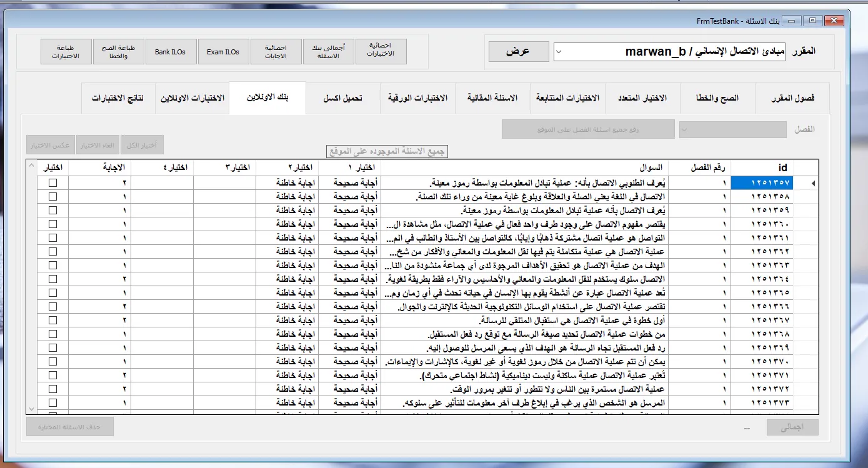
Task: Click the اختيار٤ column header
Action: coord(162,167)
